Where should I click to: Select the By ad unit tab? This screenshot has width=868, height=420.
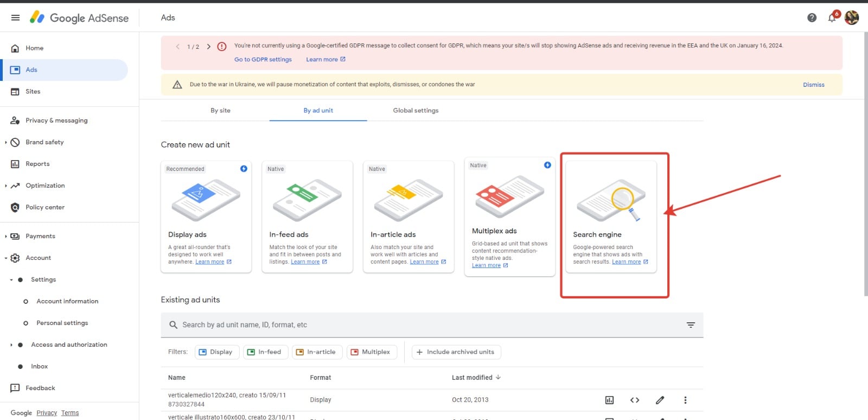[x=318, y=110]
